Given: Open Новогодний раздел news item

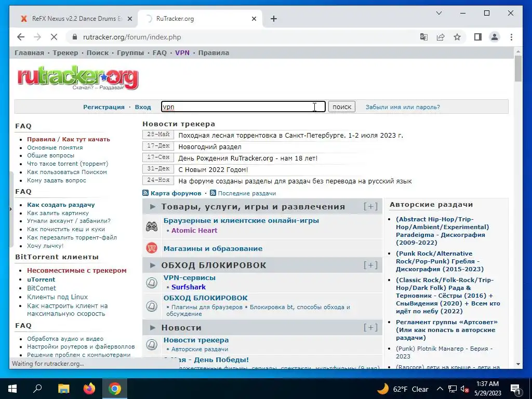Looking at the screenshot, I should [210, 147].
